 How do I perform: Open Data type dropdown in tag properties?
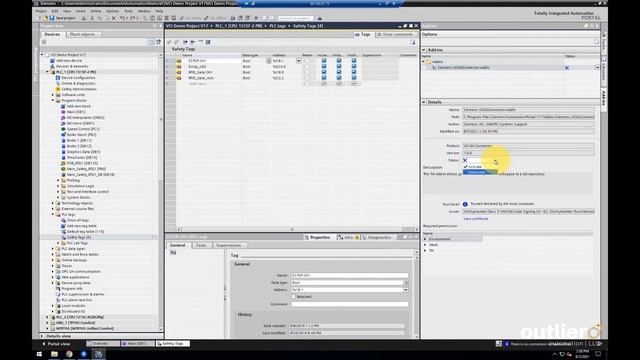[x=406, y=282]
